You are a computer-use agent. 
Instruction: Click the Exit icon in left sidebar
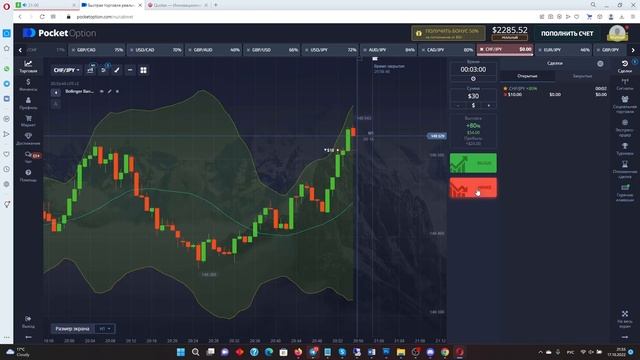[x=28, y=321]
